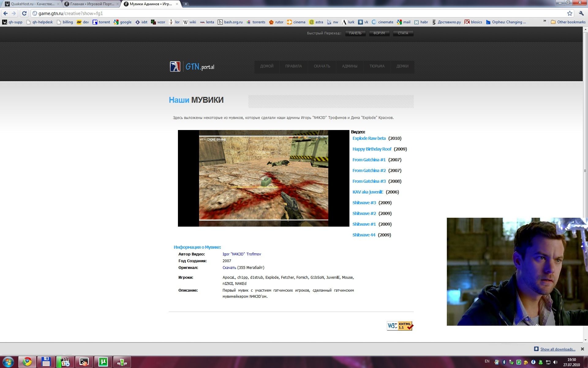Open the From Gatchina #3 video link
This screenshot has width=588, height=368.
point(369,181)
